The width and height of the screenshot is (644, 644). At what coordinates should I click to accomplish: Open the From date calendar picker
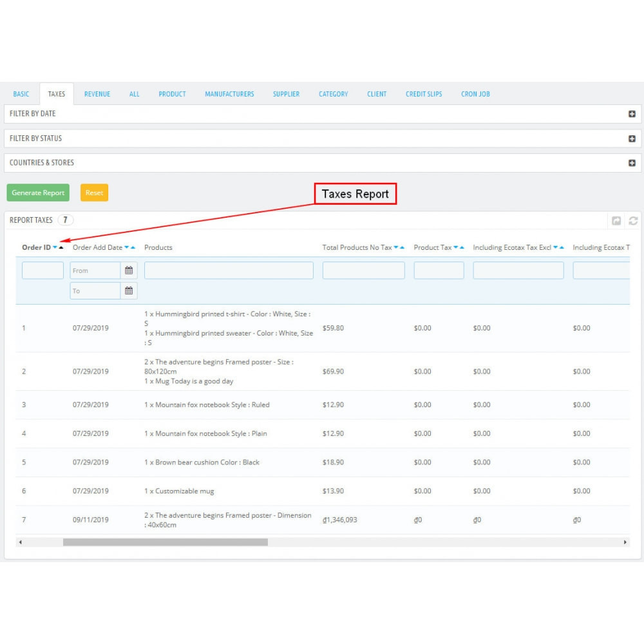[x=129, y=270]
